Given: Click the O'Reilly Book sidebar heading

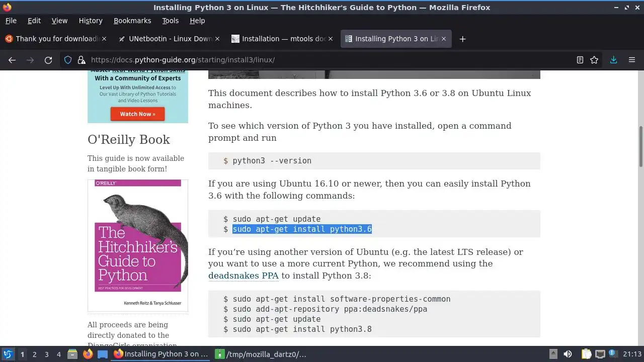Looking at the screenshot, I should [129, 140].
